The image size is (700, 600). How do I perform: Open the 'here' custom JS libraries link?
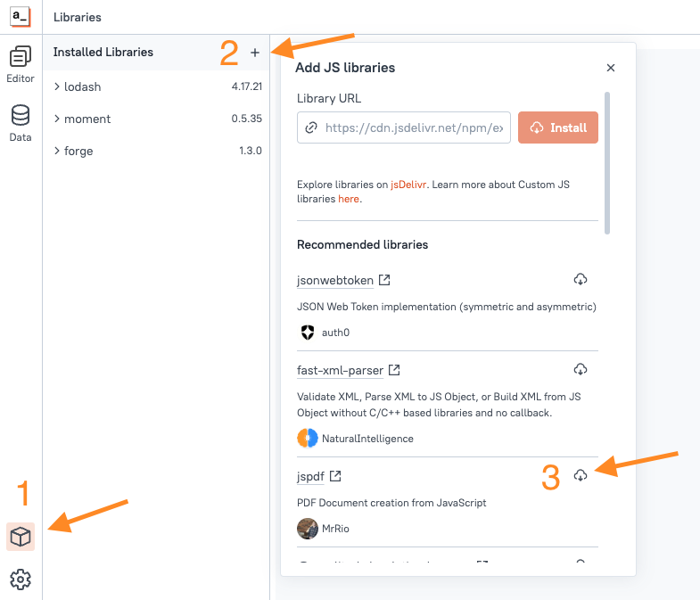coord(348,199)
